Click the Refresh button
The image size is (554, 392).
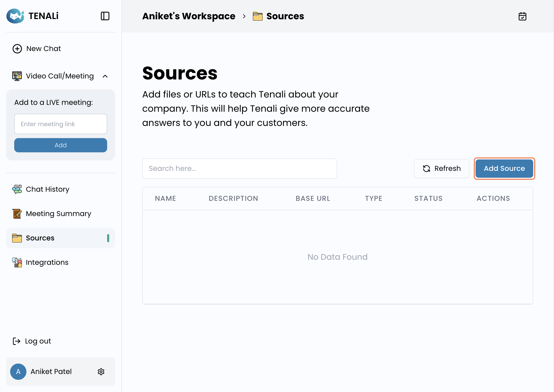pyautogui.click(x=442, y=169)
